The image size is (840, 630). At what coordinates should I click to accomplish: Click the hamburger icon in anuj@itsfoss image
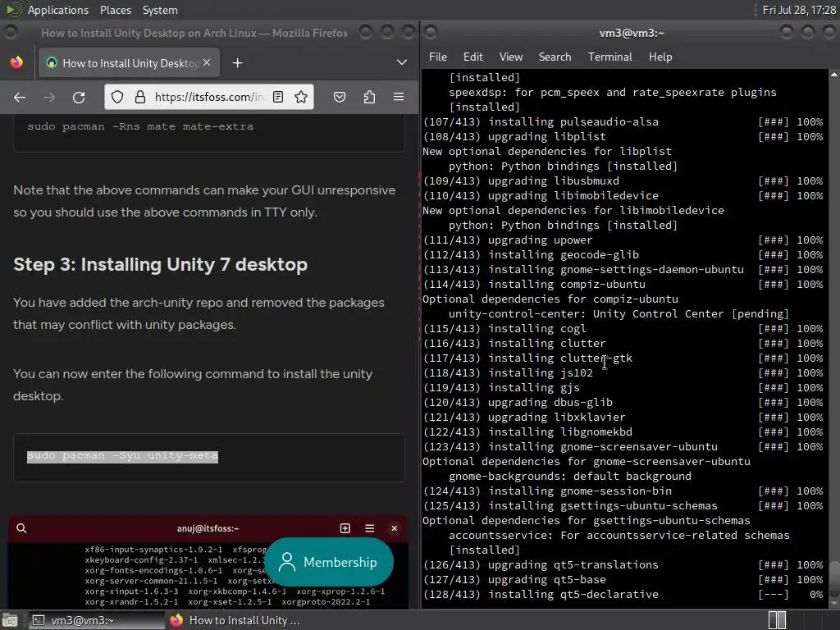(370, 528)
